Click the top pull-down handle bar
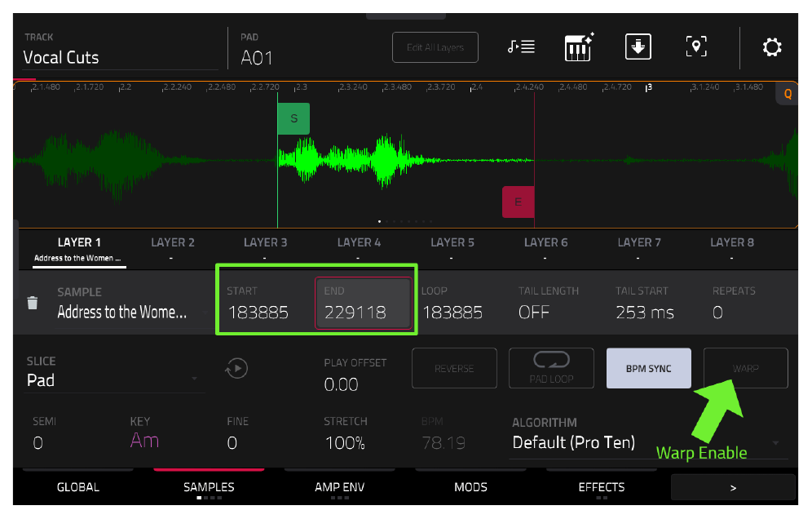The height and width of the screenshot is (519, 812). [x=405, y=16]
